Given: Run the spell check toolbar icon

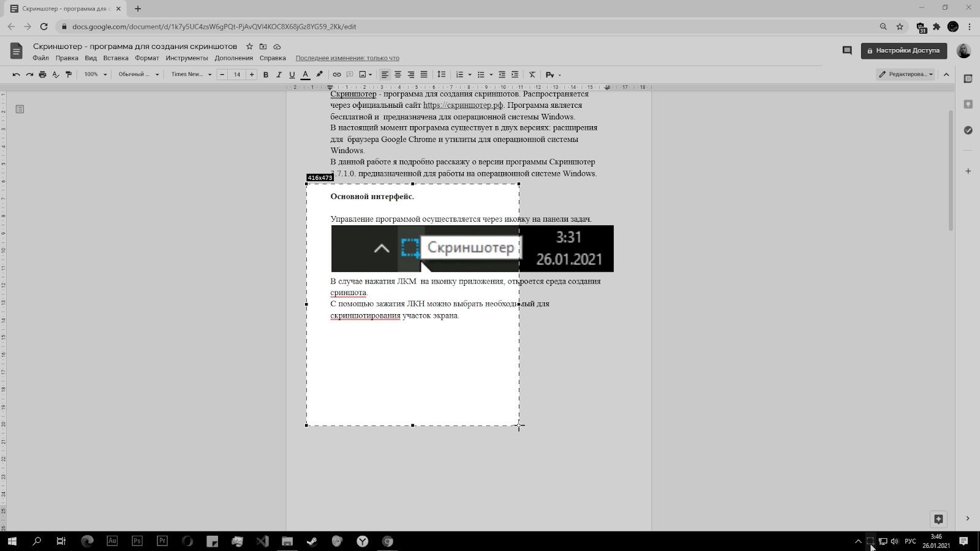Looking at the screenshot, I should pyautogui.click(x=56, y=75).
